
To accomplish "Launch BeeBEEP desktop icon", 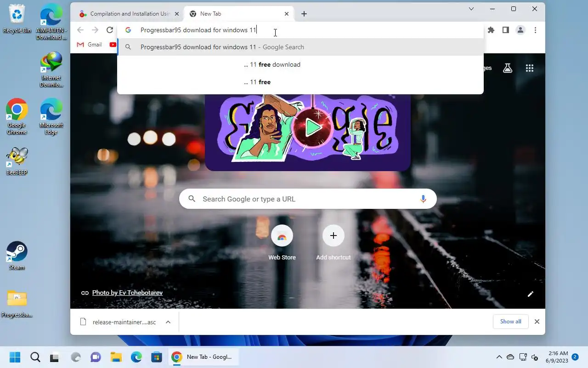I will coord(17,161).
